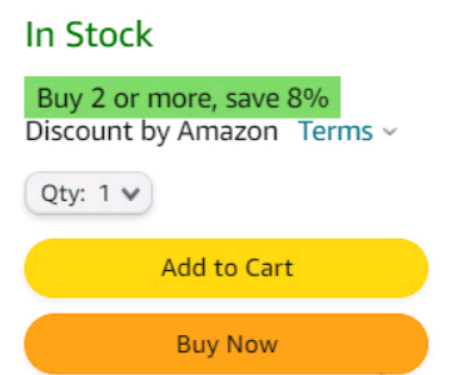
Task: Click the Terms link
Action: coord(336,131)
